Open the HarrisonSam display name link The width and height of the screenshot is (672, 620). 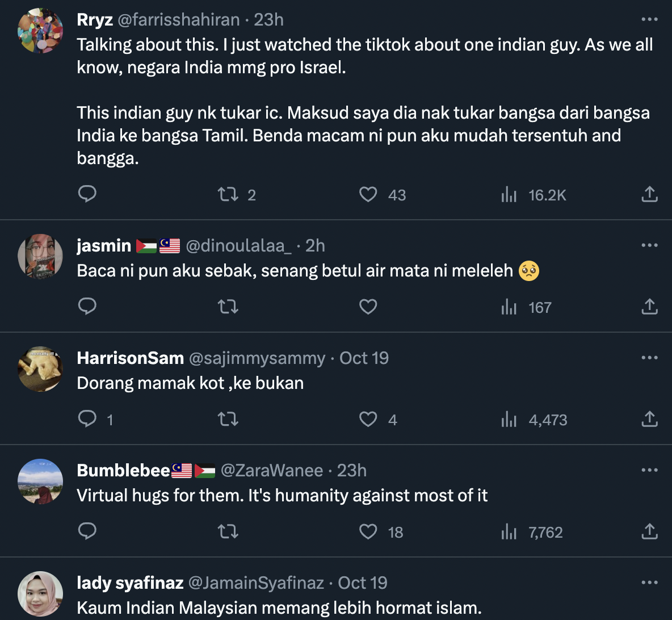click(130, 358)
